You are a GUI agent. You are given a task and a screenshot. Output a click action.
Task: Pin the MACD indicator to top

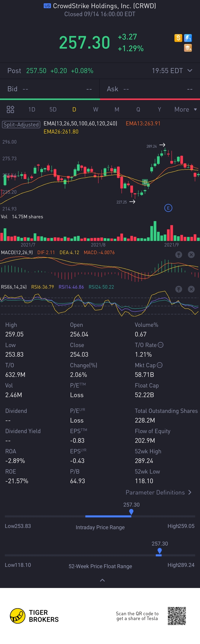(x=179, y=254)
